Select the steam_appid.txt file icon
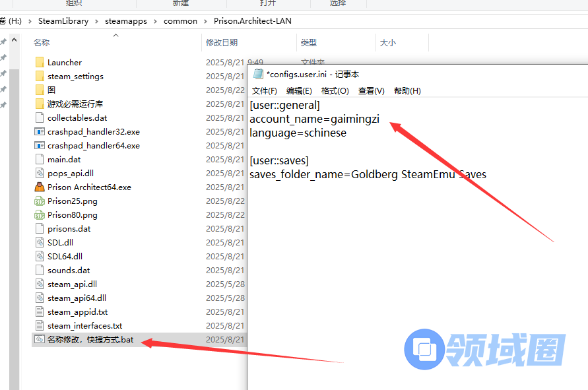This screenshot has height=390, width=588. [39, 312]
